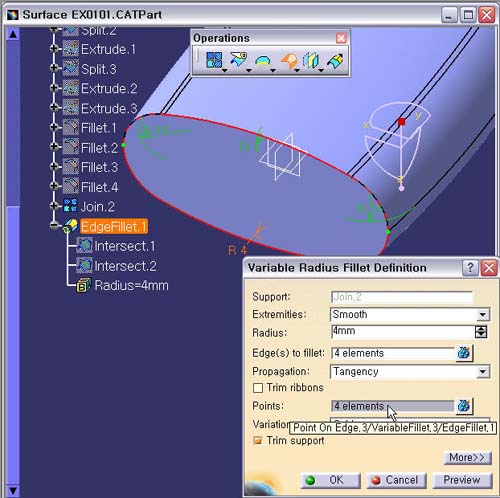Screen dimensions: 500x498
Task: Click the tree scrollbar down arrow
Action: point(13,491)
